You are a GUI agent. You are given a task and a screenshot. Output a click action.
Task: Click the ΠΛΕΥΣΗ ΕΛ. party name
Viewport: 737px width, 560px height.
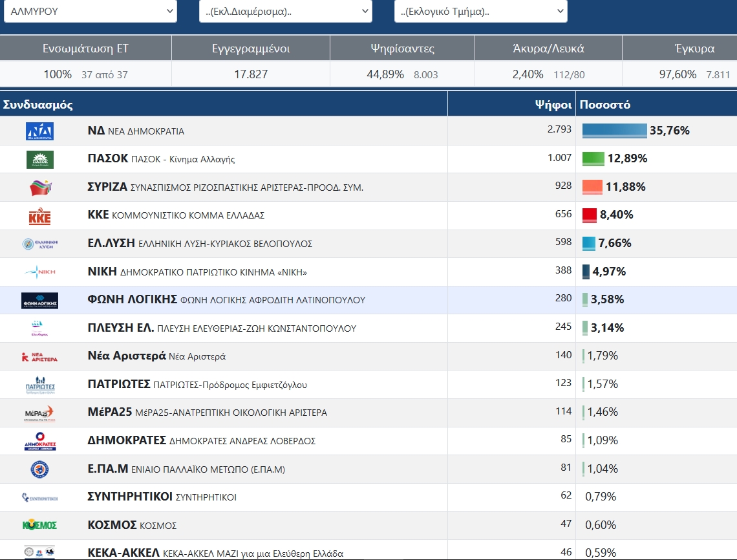121,328
